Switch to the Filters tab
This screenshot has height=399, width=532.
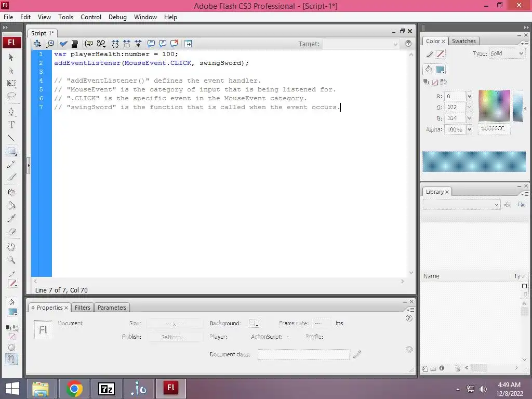point(83,308)
